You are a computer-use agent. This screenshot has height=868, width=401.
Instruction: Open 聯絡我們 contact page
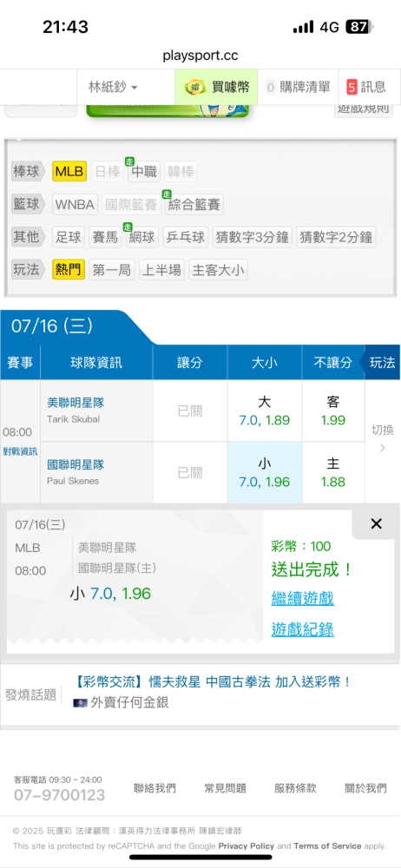[154, 788]
